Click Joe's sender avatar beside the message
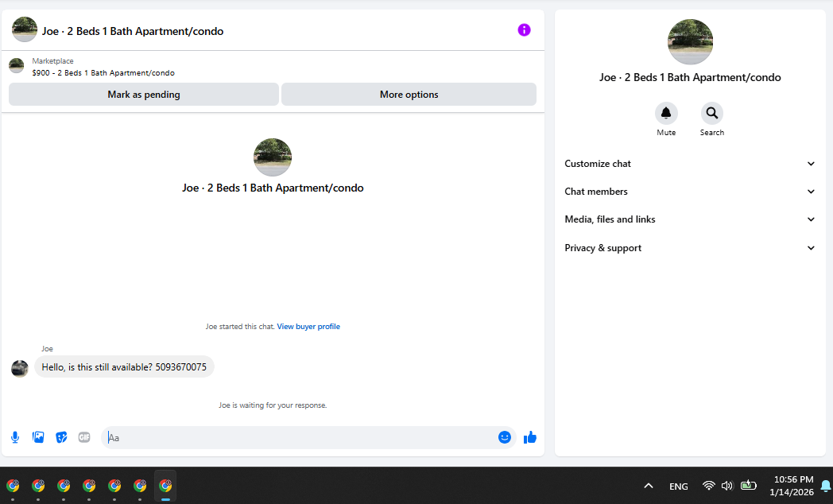 [20, 369]
